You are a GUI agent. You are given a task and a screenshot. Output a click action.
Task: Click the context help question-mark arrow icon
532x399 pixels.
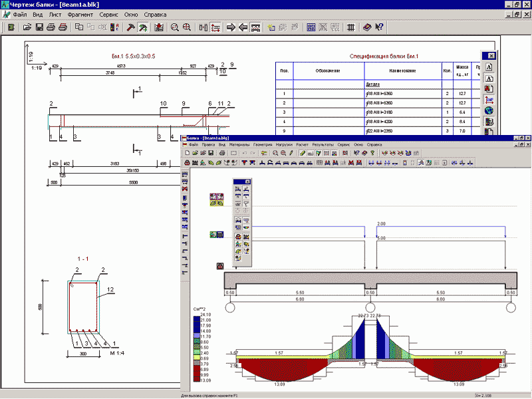tap(379, 27)
